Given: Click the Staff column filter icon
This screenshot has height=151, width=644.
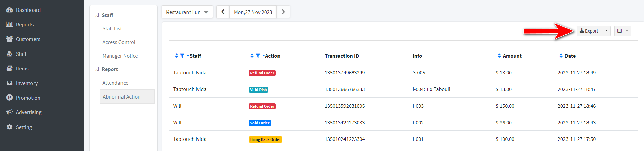Looking at the screenshot, I should (x=182, y=56).
